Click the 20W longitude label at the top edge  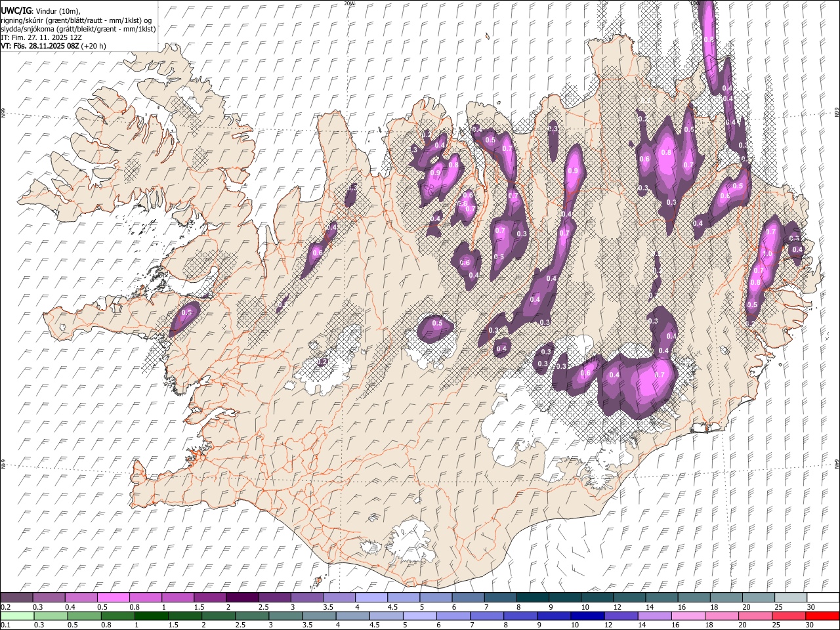click(349, 3)
